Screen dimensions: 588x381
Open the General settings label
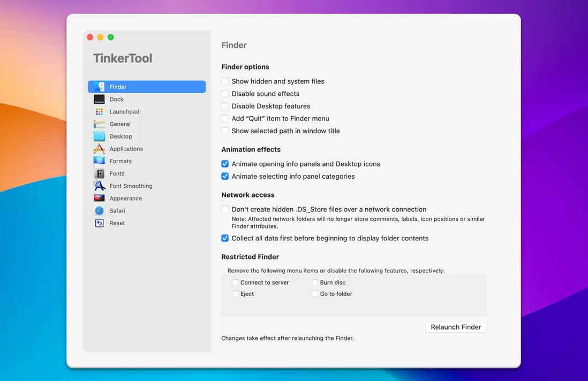click(x=120, y=124)
